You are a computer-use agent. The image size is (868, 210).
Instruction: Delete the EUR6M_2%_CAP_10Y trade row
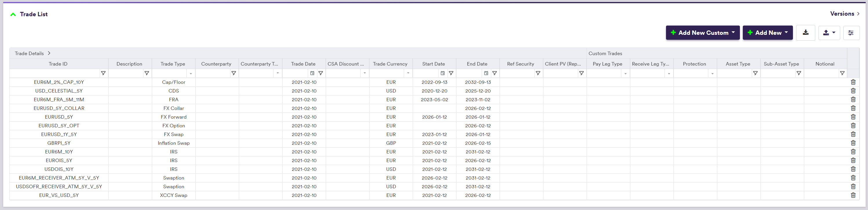[x=853, y=82]
